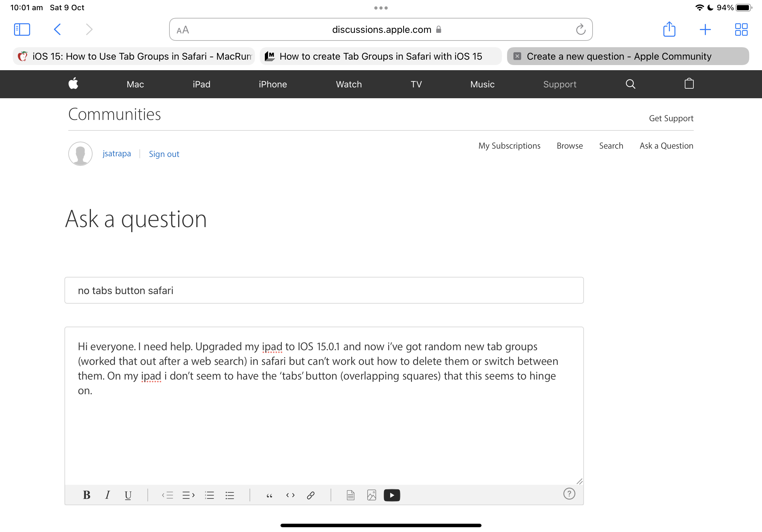This screenshot has width=762, height=532.
Task: Close the Create a new question tab
Action: [517, 56]
